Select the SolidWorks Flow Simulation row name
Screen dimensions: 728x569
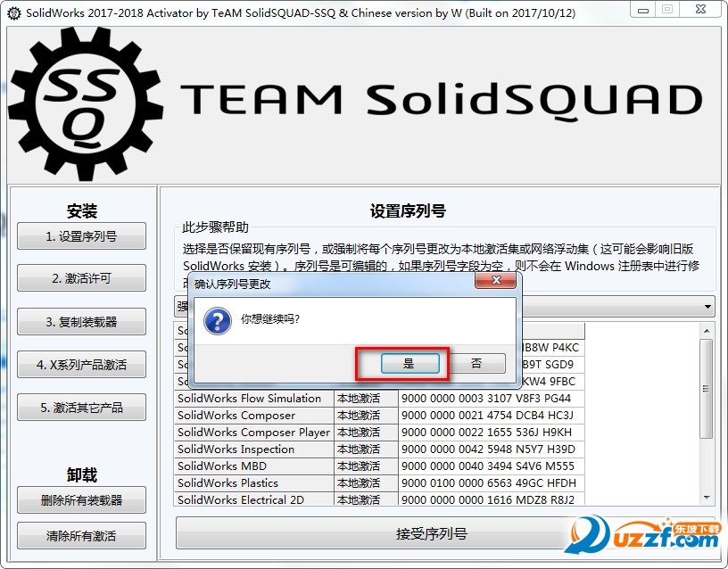[x=254, y=398]
